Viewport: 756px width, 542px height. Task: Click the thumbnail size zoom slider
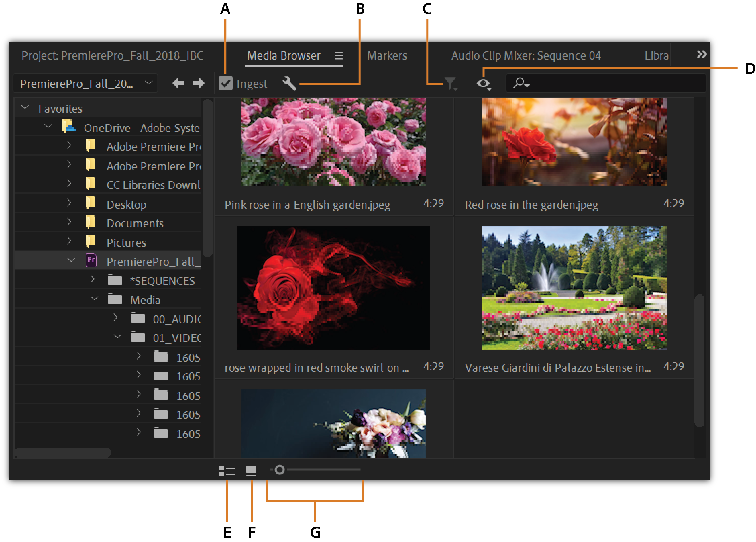(x=280, y=470)
